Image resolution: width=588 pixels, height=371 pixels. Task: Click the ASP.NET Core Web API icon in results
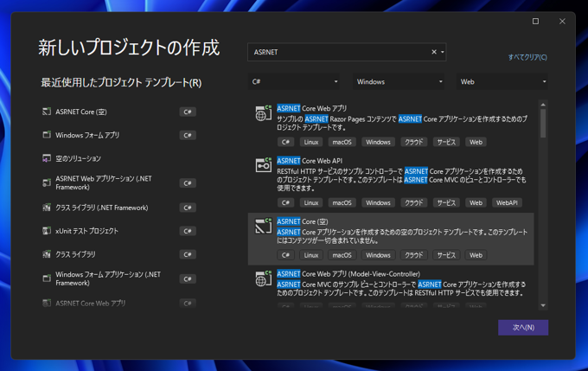point(263,165)
